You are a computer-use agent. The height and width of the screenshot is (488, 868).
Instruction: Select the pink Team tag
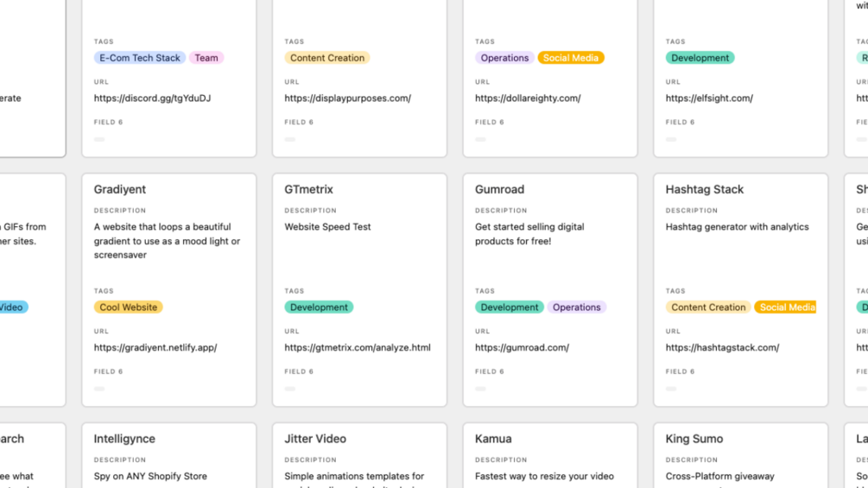(206, 58)
